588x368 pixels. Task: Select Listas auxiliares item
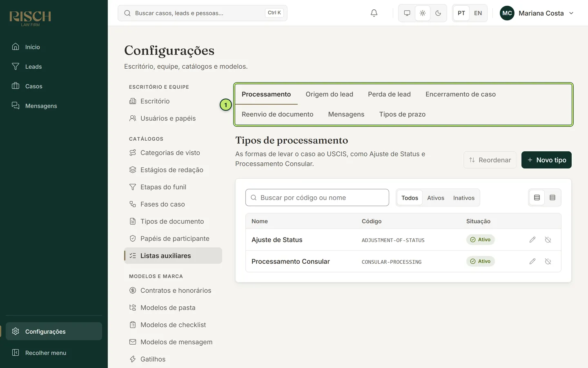point(173,256)
